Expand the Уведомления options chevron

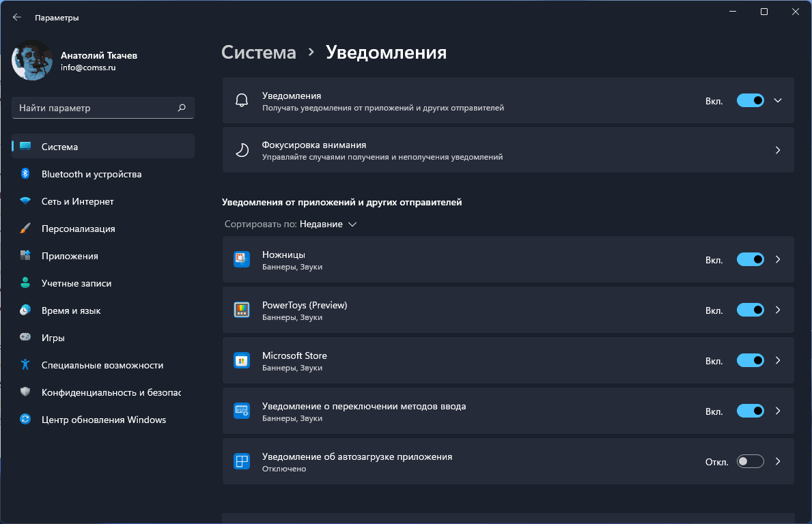point(777,100)
